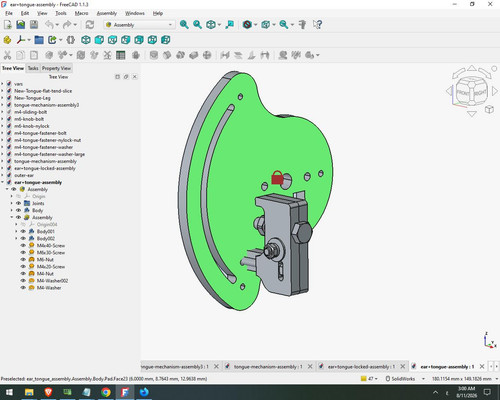500x400 pixels.
Task: Switch to the ear+tongue-locked-assembly document tab
Action: 361,367
